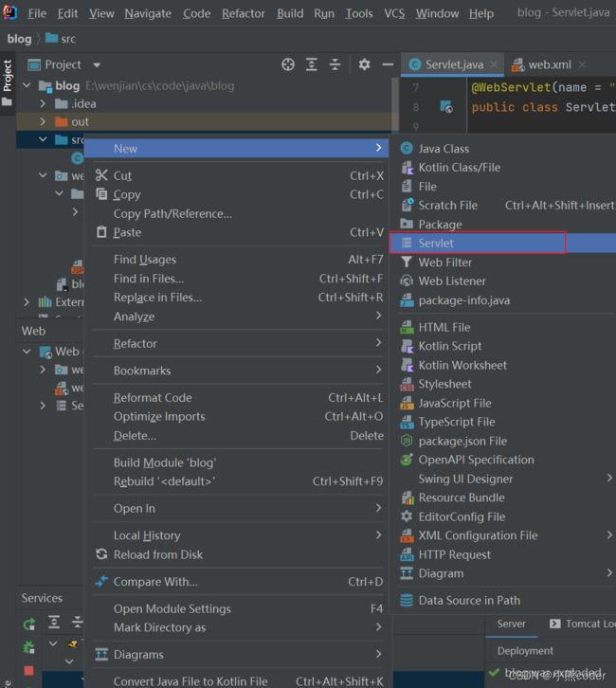Viewport: 616px width, 688px height.
Task: Click the Resource Bundle icon
Action: click(x=407, y=498)
